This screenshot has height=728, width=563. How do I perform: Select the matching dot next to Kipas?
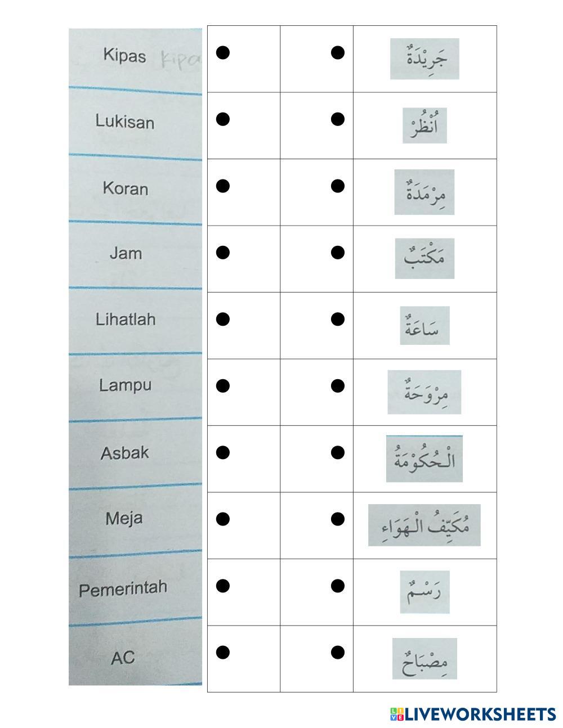pos(223,53)
